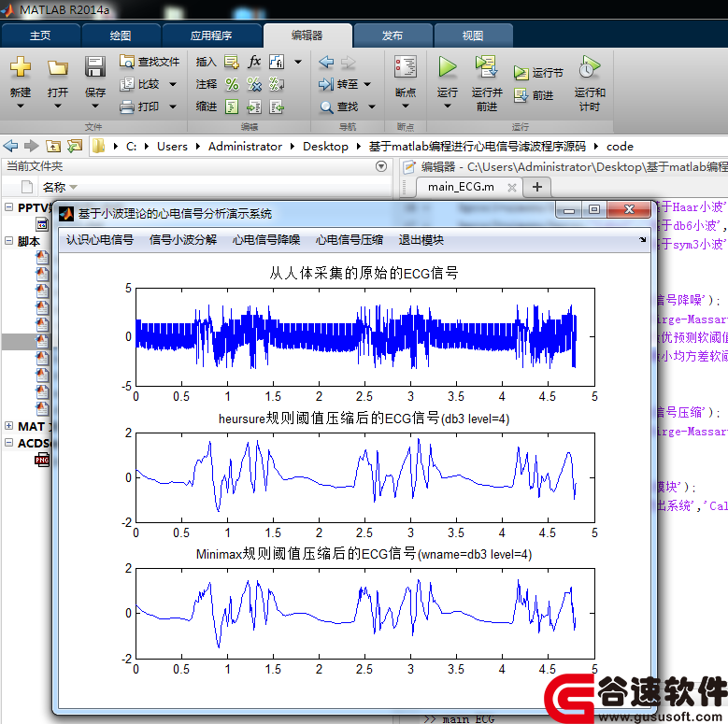Close the main_ECG.m tab
Viewport: 728px width, 724px height.
click(511, 188)
